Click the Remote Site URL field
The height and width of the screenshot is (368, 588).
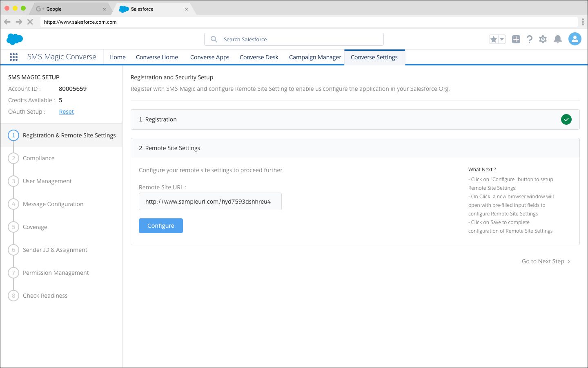click(210, 202)
